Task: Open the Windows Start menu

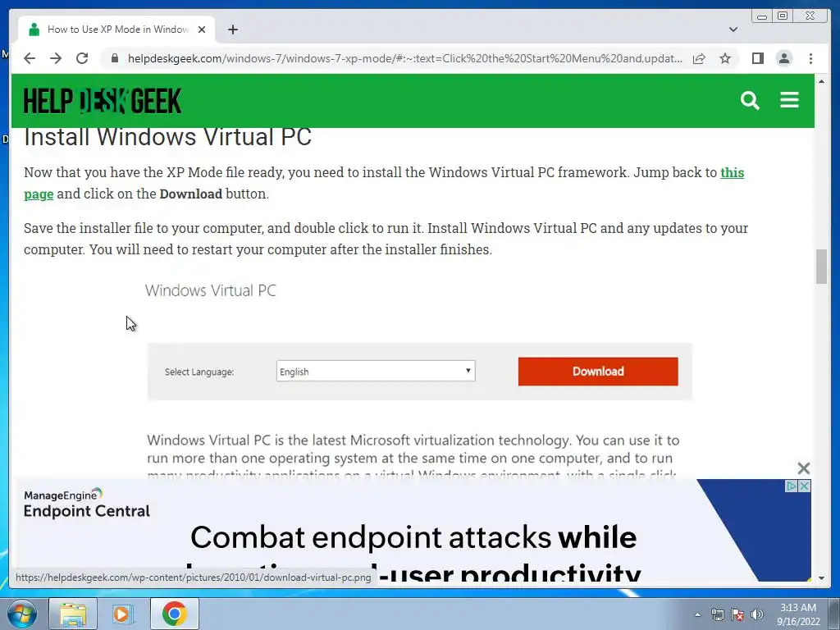Action: coord(22,614)
